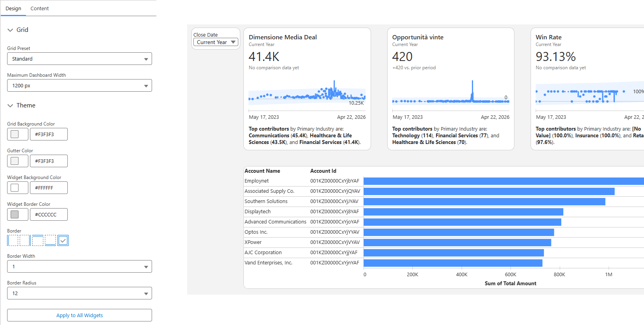
Task: Open the Border Radius dropdown
Action: click(x=79, y=293)
